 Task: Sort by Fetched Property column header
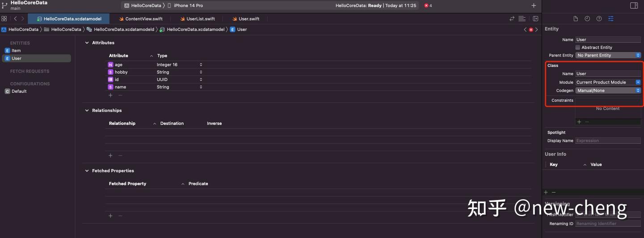[127, 184]
